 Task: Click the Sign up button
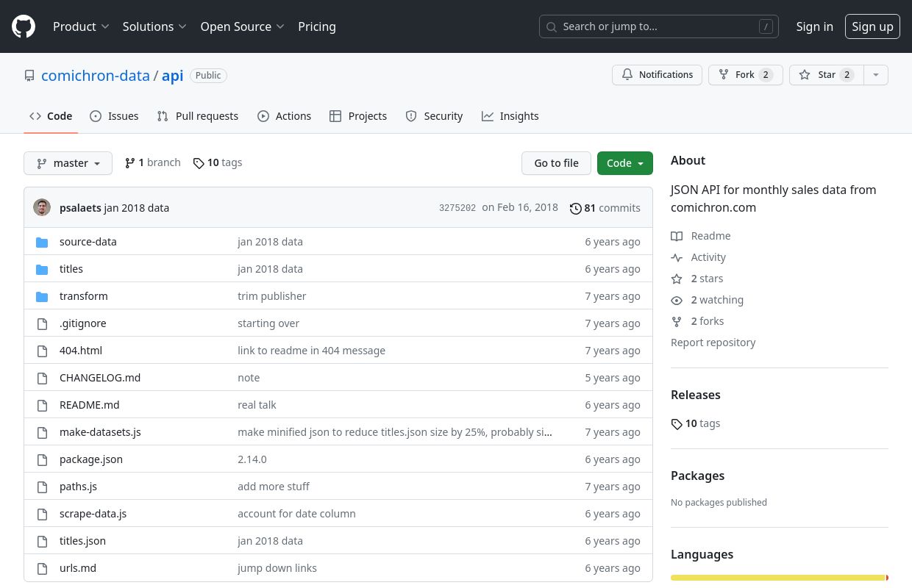[x=872, y=26]
